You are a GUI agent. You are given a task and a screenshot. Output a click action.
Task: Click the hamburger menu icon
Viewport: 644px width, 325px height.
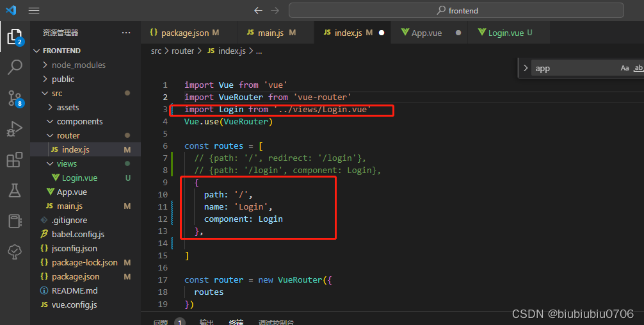point(34,10)
